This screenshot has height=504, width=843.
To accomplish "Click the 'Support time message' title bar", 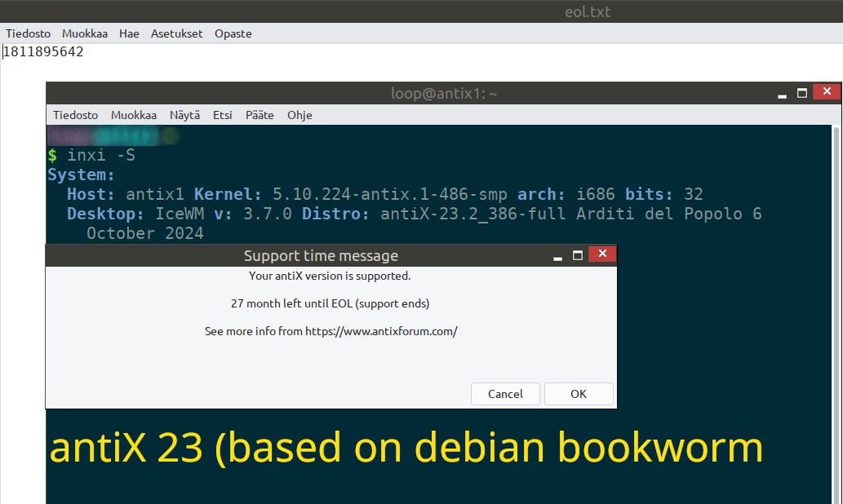I will (x=321, y=256).
